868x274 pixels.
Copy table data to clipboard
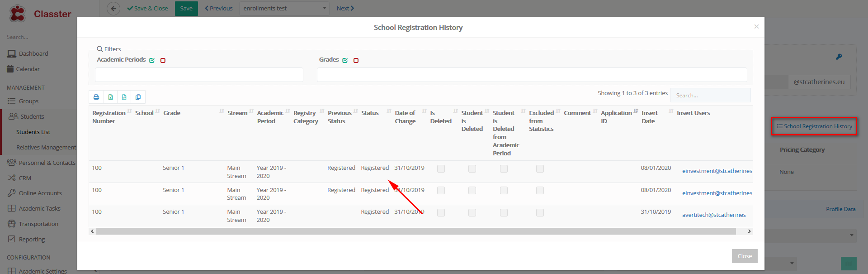tap(138, 97)
